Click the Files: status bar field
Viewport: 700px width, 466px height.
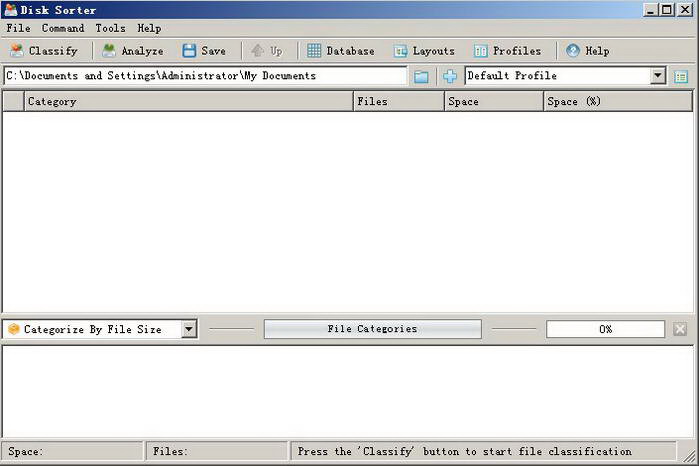[x=217, y=451]
